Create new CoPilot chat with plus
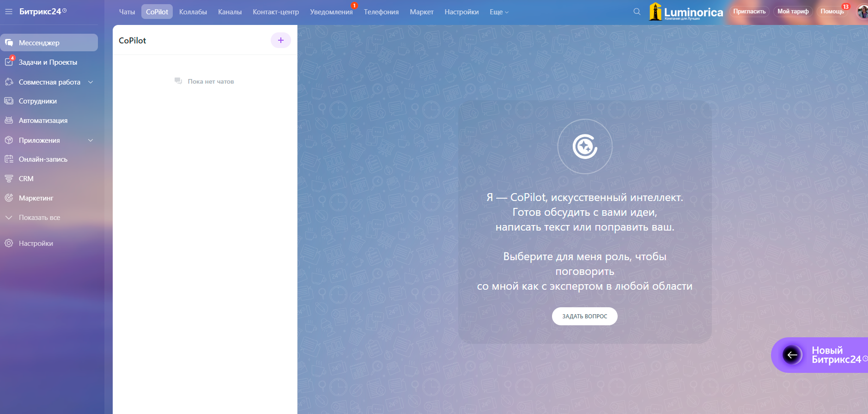Image resolution: width=868 pixels, height=414 pixels. point(280,40)
